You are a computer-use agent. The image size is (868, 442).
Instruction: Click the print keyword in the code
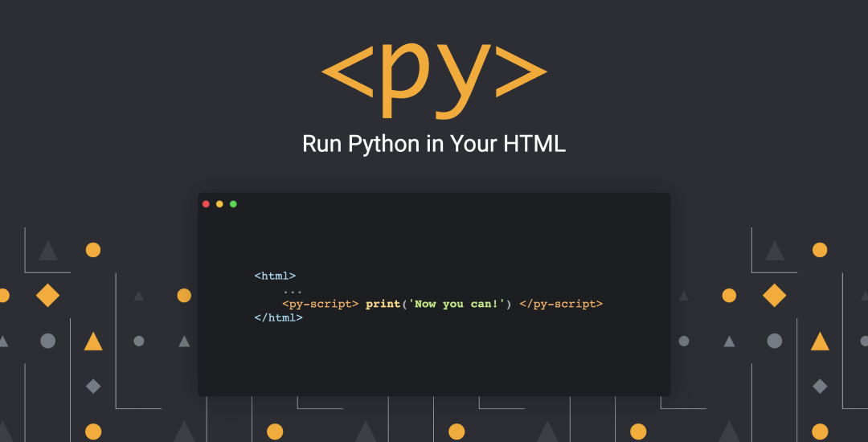coord(383,305)
